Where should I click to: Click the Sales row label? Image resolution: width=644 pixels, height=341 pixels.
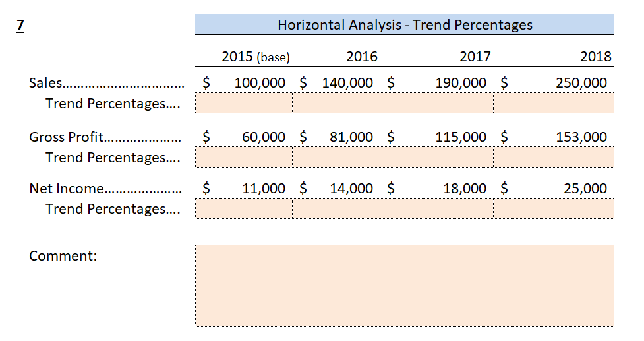[x=106, y=83]
